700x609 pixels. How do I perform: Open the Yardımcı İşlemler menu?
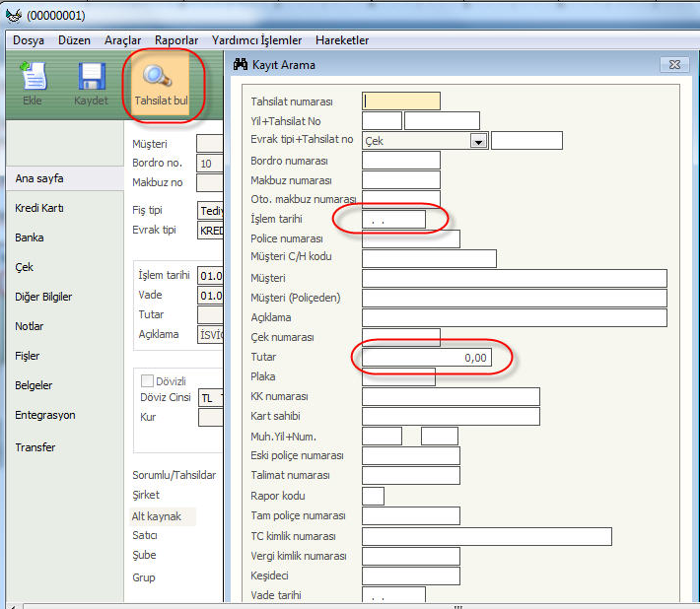pyautogui.click(x=256, y=40)
